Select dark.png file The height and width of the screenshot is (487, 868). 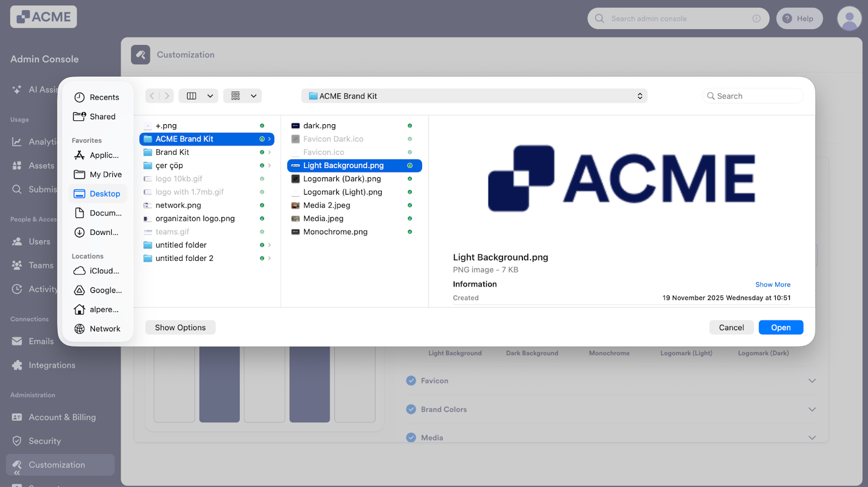(x=354, y=126)
